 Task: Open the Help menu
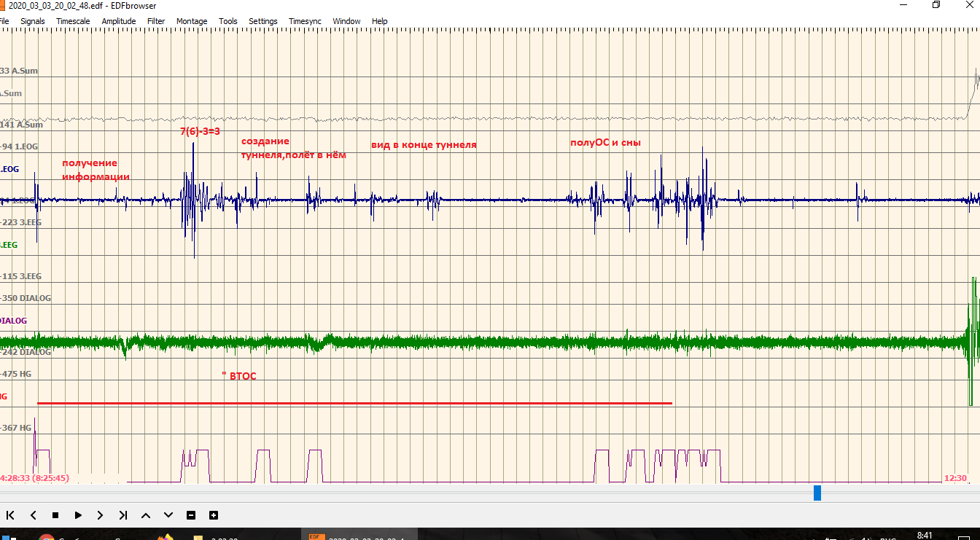tap(380, 21)
